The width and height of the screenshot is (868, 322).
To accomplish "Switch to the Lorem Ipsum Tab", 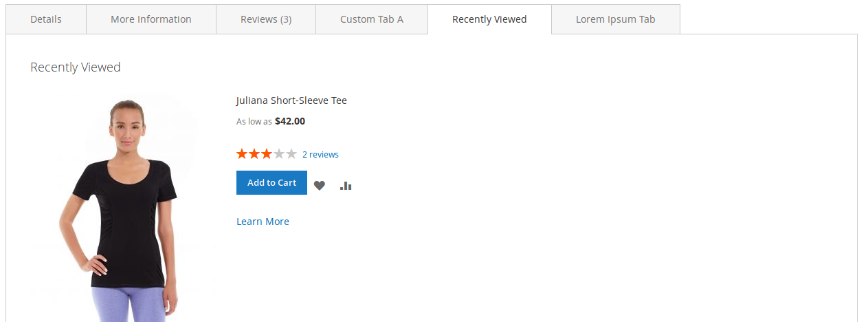I will pyautogui.click(x=616, y=19).
